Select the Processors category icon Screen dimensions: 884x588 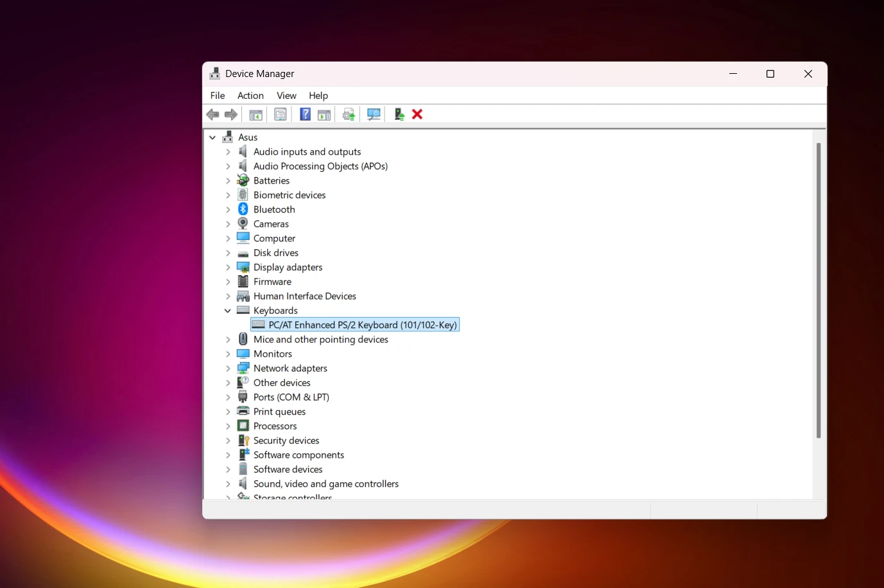click(243, 426)
